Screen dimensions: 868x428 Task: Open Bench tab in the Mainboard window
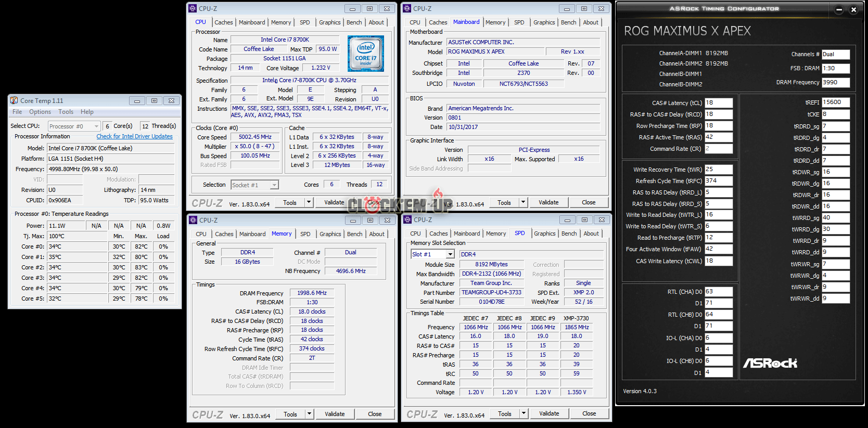[568, 22]
